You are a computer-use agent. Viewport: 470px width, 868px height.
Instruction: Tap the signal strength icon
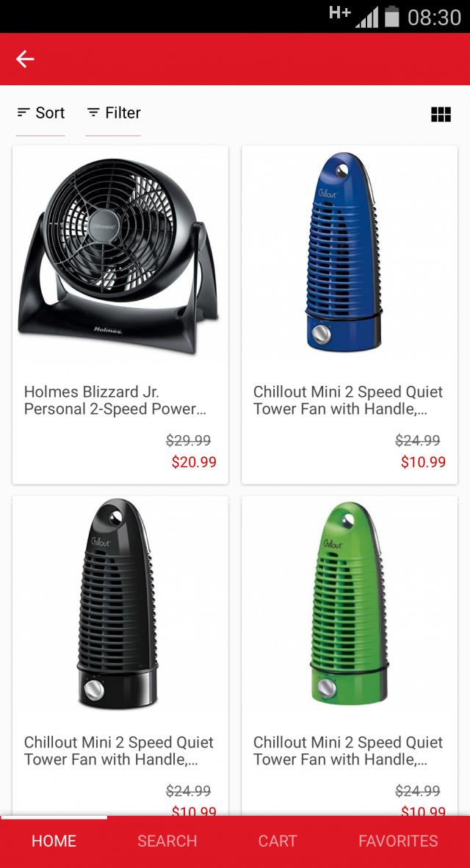366,17
